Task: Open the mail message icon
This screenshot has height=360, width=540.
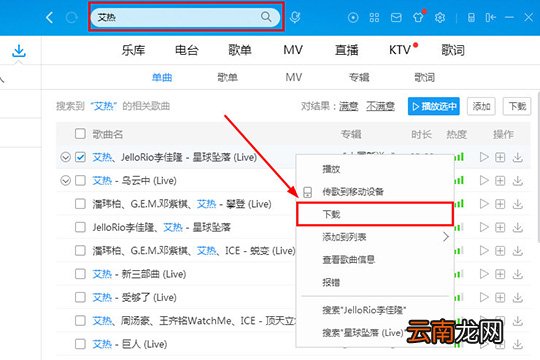Action: (396, 17)
